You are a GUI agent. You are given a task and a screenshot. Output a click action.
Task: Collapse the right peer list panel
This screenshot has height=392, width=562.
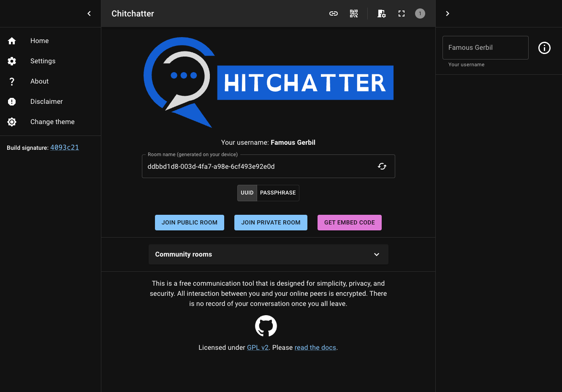[448, 14]
